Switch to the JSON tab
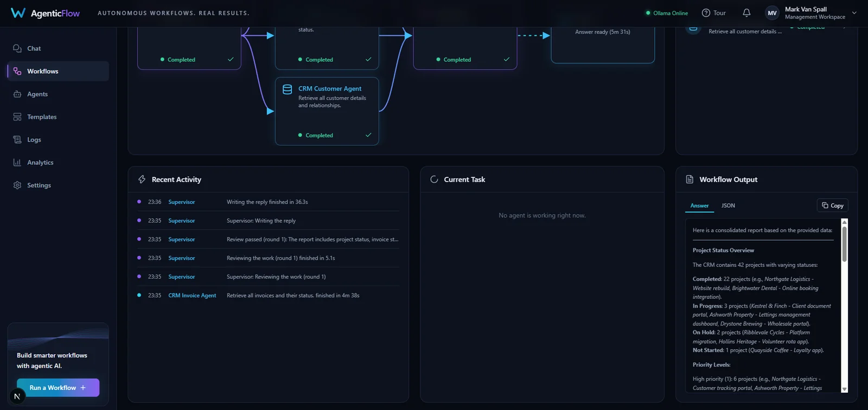Viewport: 868px width, 410px height. tap(728, 206)
